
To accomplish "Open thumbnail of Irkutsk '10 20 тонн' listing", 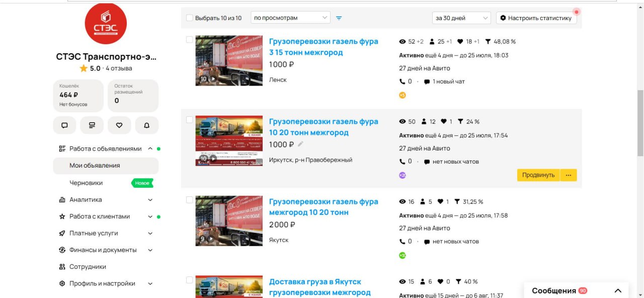I will (229, 140).
